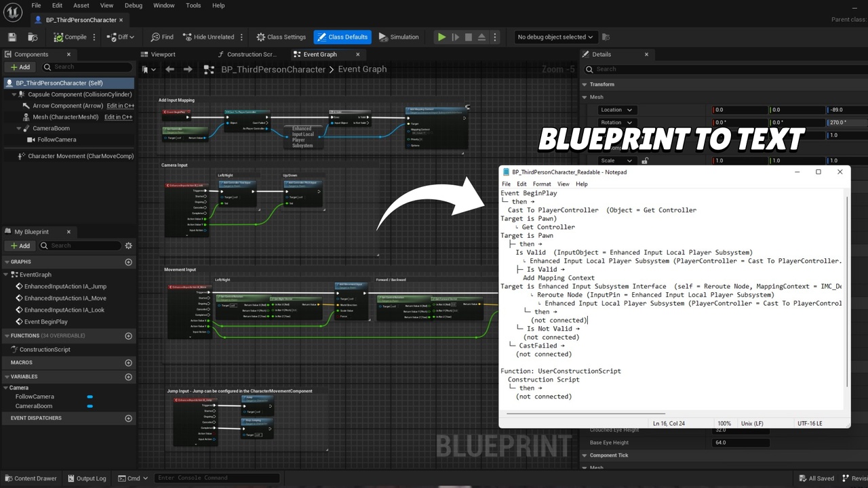868x488 pixels.
Task: Toggle Class Defaults button
Action: pyautogui.click(x=342, y=37)
